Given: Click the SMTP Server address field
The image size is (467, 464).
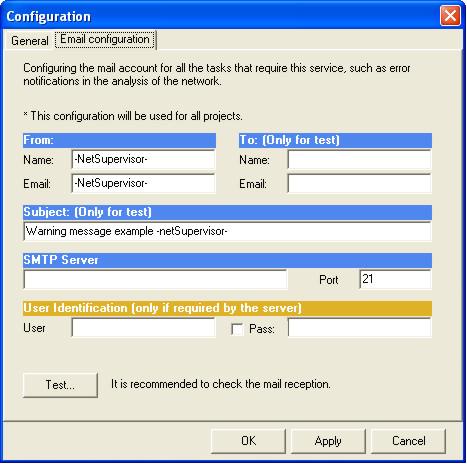Looking at the screenshot, I should click(155, 279).
